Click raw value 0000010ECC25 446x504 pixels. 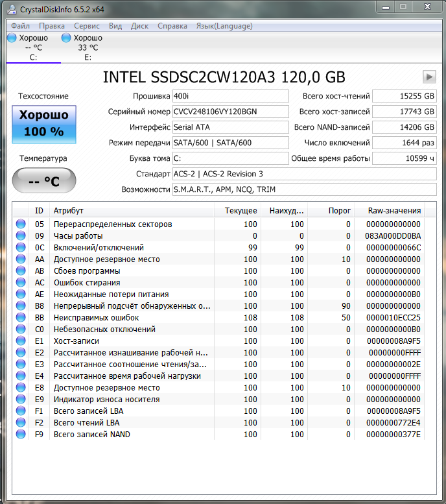pyautogui.click(x=393, y=318)
